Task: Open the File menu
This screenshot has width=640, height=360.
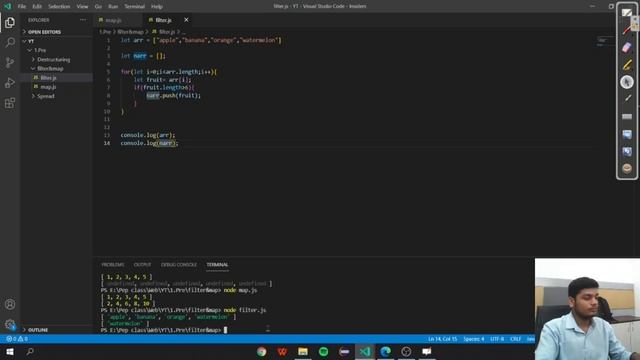Action: pyautogui.click(x=22, y=7)
